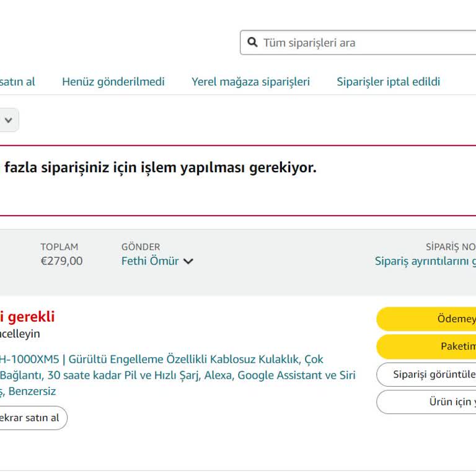Click the 'TOPLAM' column label
476x476 pixels.
[x=59, y=247]
